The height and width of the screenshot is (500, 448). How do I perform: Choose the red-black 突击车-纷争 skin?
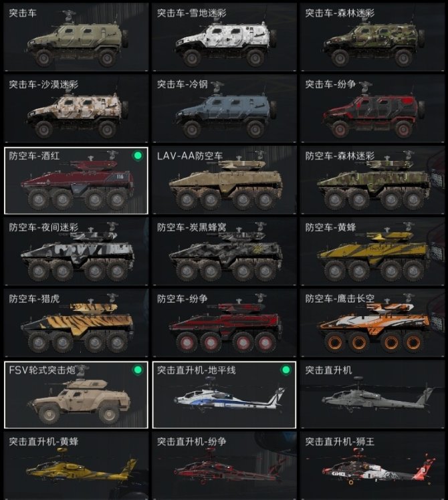click(x=372, y=109)
